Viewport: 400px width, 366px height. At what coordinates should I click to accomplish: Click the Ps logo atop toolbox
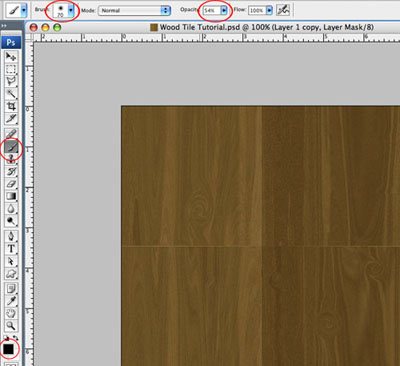11,42
